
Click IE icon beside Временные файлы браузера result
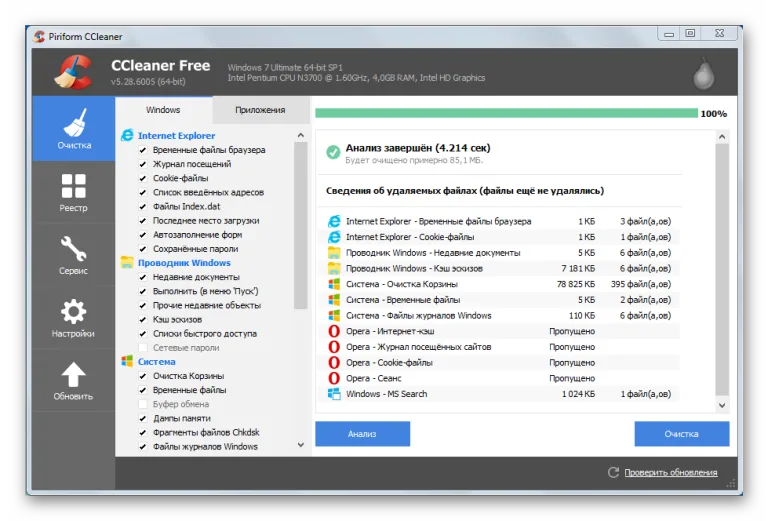334,221
